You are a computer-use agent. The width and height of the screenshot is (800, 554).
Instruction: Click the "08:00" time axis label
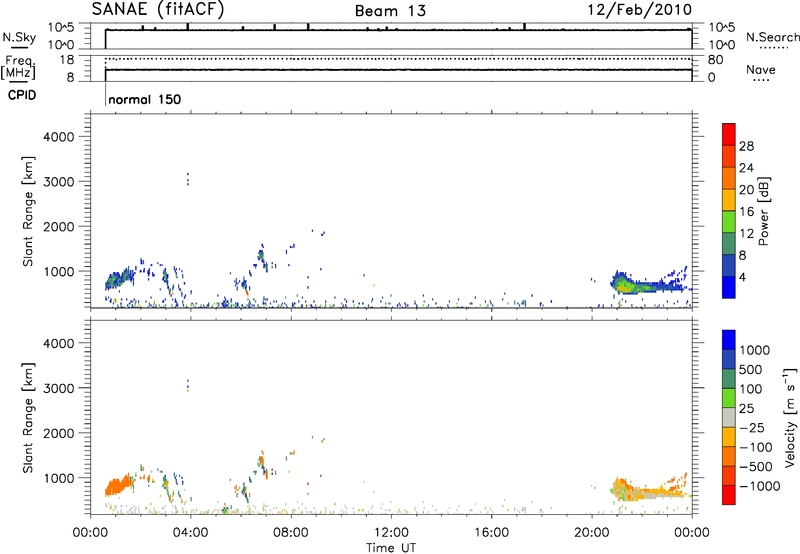291,533
